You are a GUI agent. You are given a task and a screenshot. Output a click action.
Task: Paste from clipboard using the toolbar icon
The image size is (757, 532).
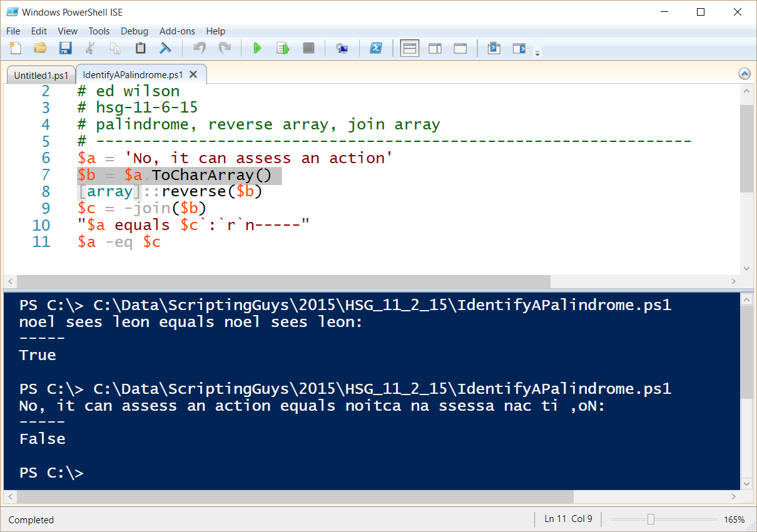click(x=140, y=48)
